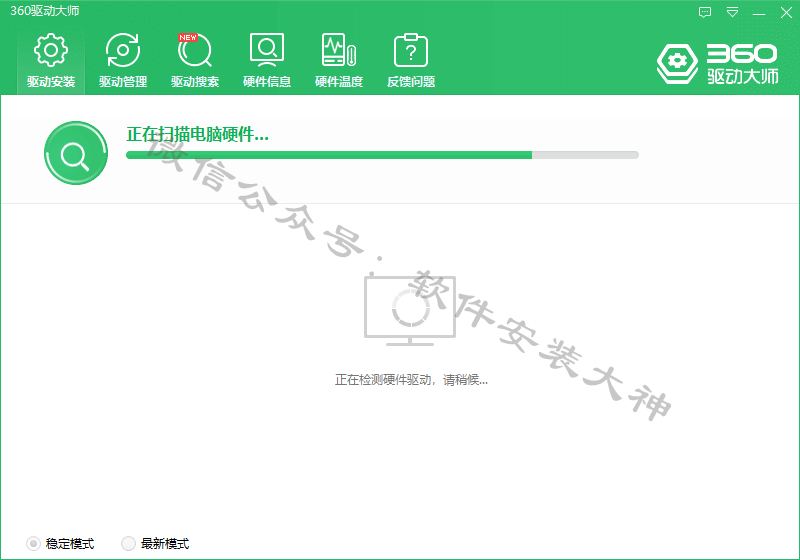This screenshot has width=800, height=560.
Task: Open the main menu dropdown in title bar
Action: (732, 12)
